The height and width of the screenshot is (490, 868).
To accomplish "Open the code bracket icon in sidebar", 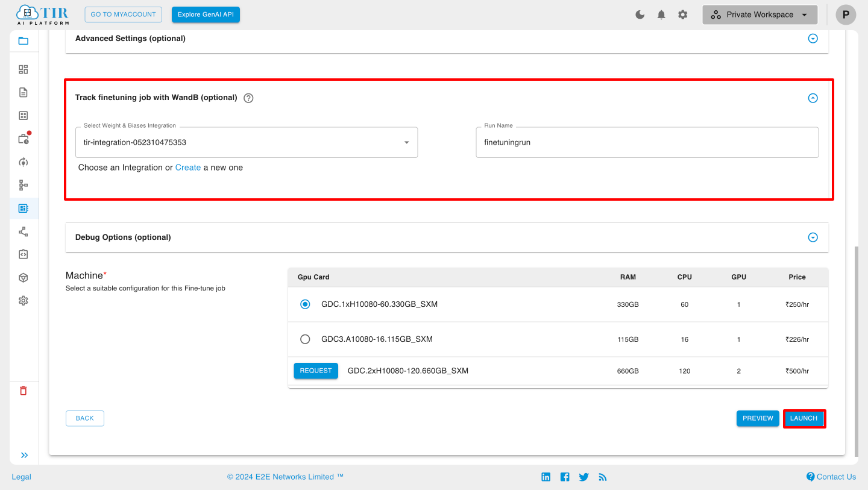I will 24,254.
